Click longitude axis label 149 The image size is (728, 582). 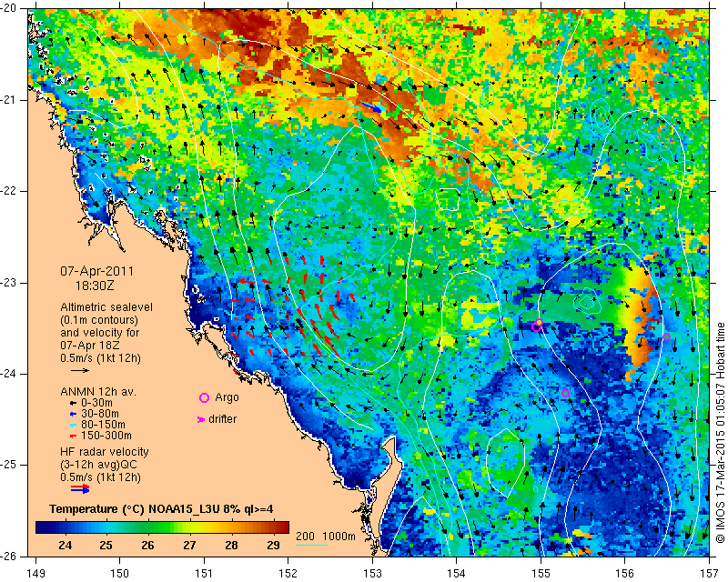coord(36,573)
